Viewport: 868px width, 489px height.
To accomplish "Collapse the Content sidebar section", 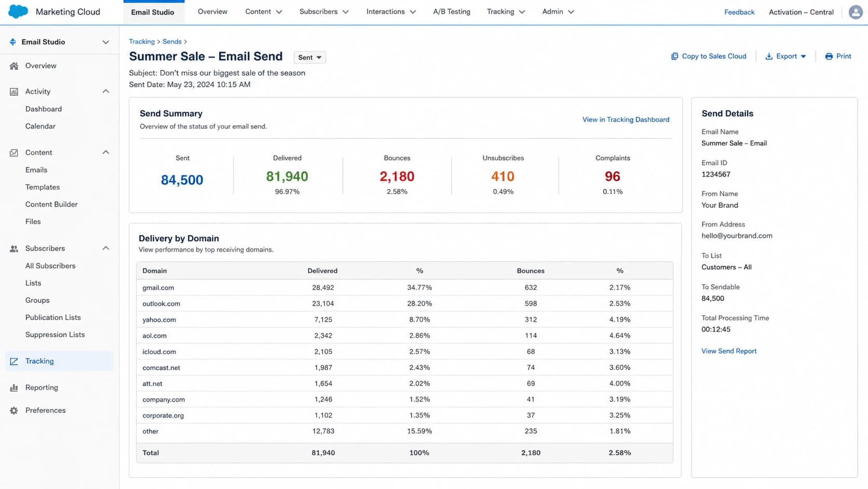I will click(105, 152).
